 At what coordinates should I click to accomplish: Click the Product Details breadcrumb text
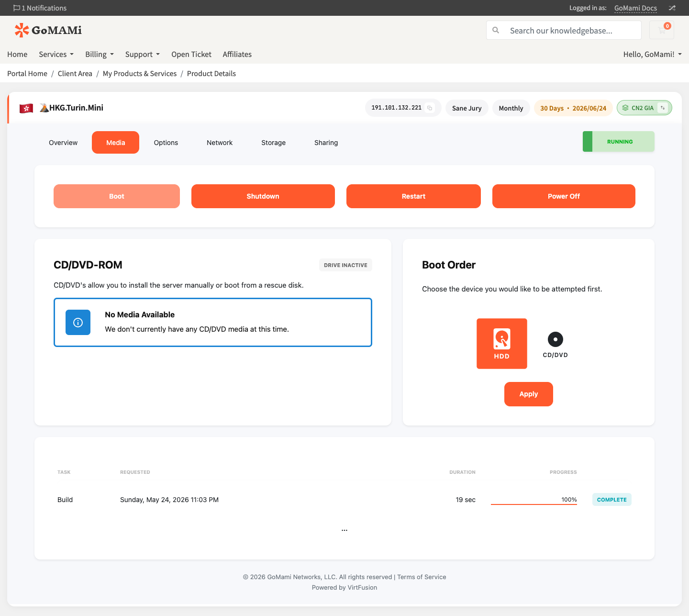coord(211,74)
